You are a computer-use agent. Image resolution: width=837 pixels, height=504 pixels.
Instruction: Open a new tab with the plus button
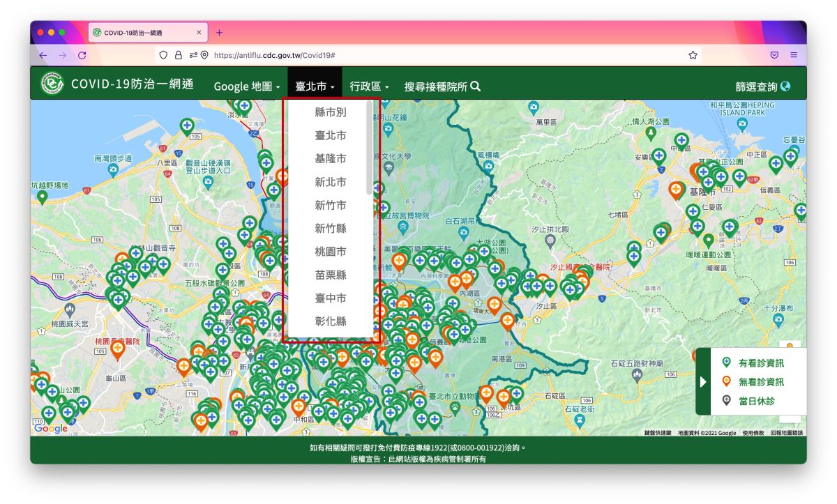click(x=219, y=33)
